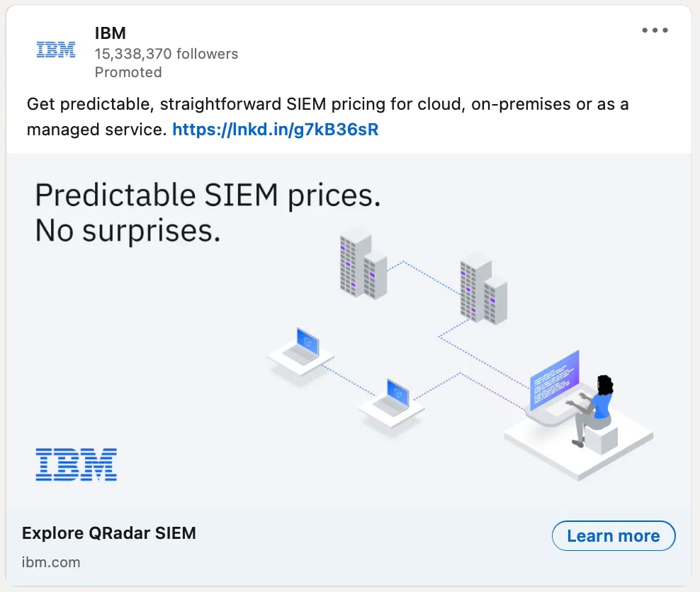Open the three-dot post options menu
Image resolution: width=700 pixels, height=592 pixels.
tap(655, 30)
